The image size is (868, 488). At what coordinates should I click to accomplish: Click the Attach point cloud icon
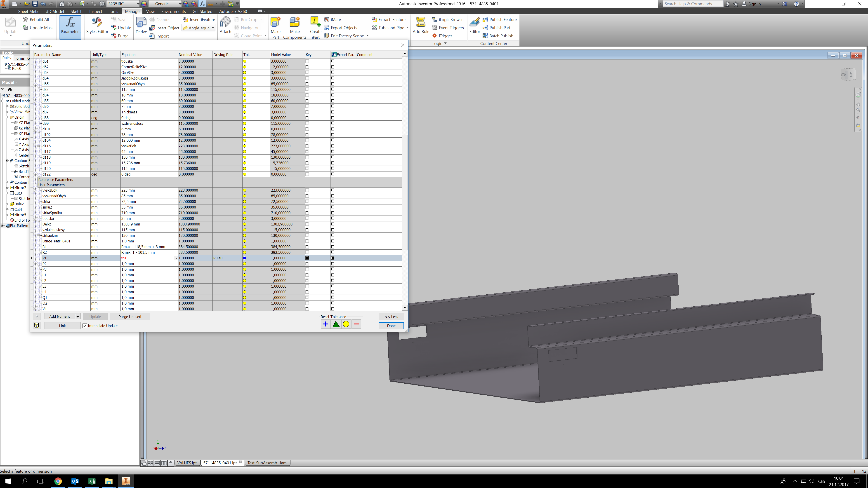[225, 26]
